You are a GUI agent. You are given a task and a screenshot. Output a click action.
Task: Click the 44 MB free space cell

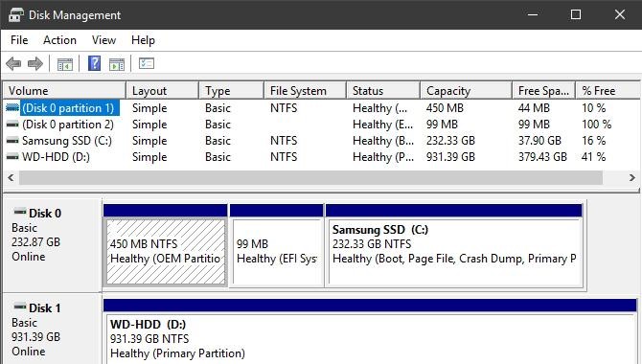click(x=534, y=108)
